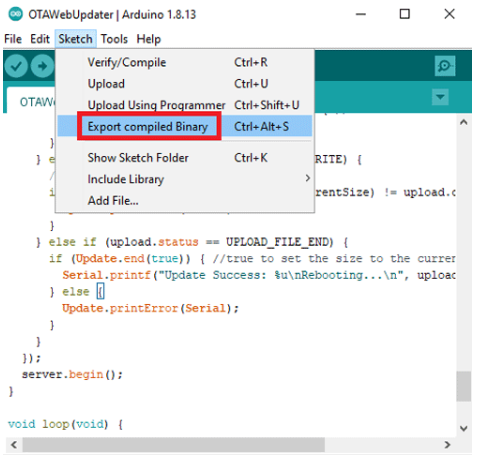Click the vertical scrollbar up arrow
Viewport: 484px width, 474px height.
[x=463, y=122]
